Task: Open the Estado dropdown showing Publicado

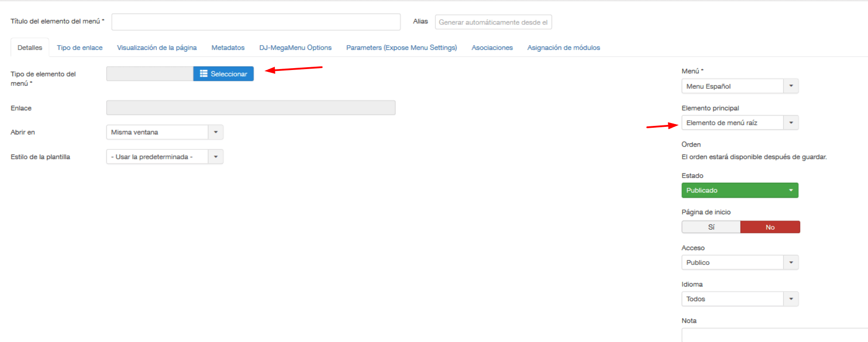Action: point(740,190)
